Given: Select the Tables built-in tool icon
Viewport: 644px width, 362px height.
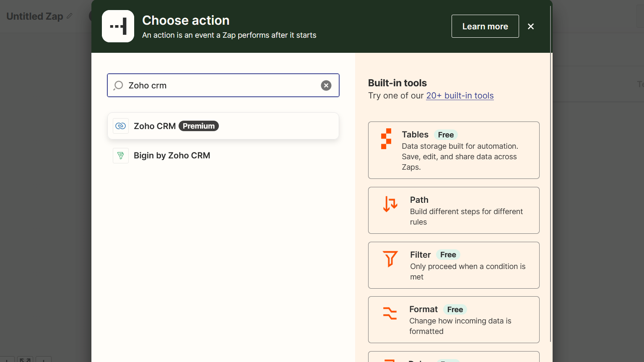Looking at the screenshot, I should (386, 139).
